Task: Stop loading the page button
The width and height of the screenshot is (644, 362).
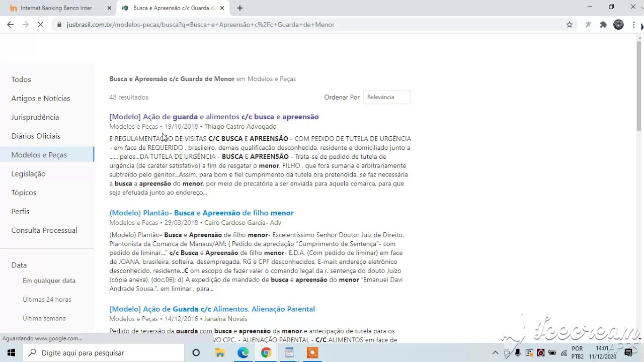Action: (x=41, y=24)
